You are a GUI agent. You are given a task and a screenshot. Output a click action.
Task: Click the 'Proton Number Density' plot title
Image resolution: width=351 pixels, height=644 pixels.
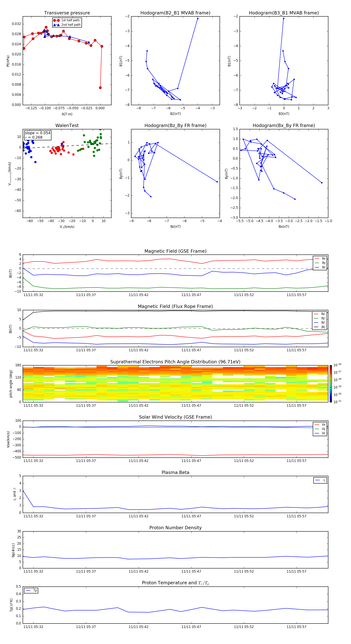click(x=175, y=528)
